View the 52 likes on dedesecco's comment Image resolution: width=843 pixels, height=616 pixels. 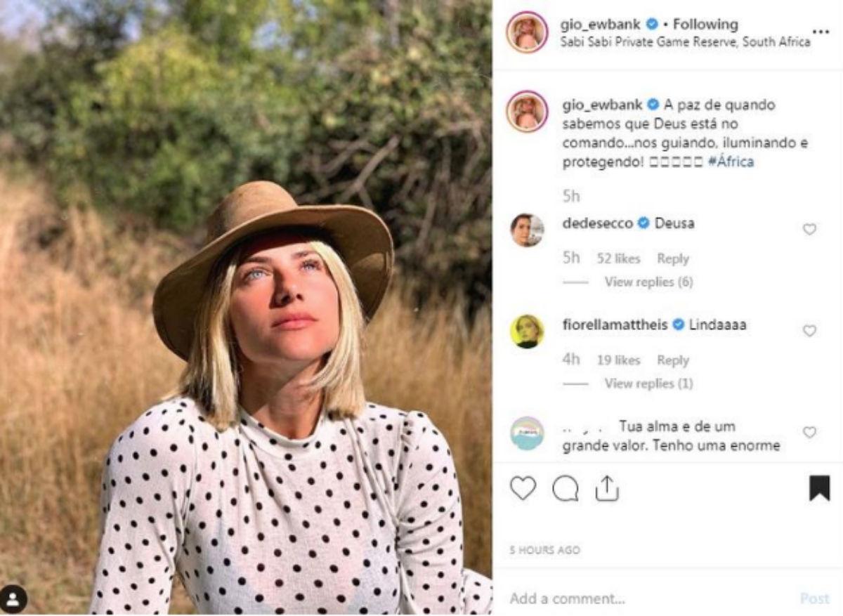(618, 258)
